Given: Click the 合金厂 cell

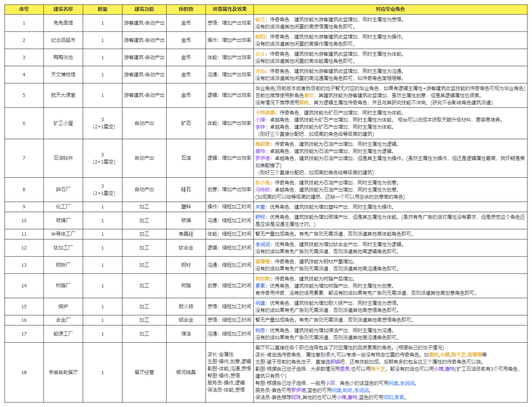Looking at the screenshot, I should point(63,320).
